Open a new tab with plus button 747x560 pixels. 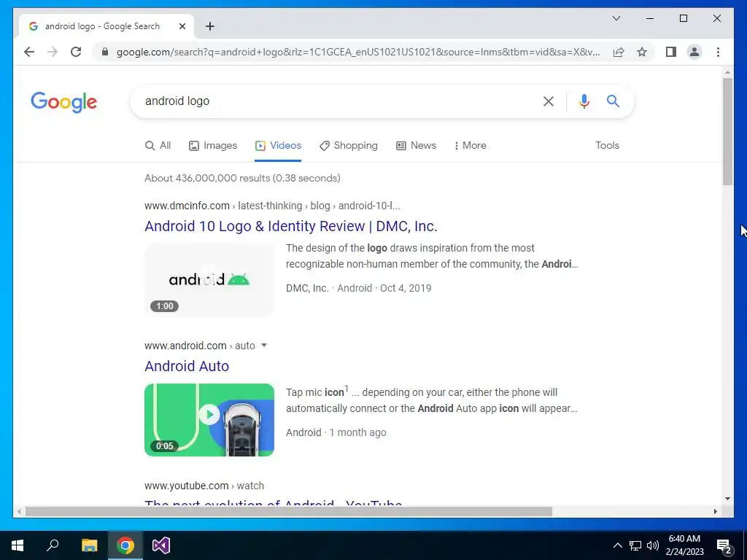coord(210,26)
